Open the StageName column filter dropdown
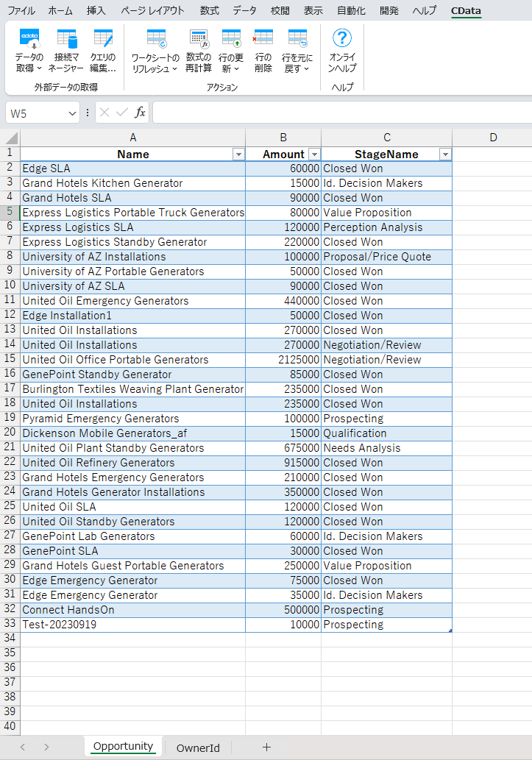This screenshot has width=532, height=760. click(445, 155)
